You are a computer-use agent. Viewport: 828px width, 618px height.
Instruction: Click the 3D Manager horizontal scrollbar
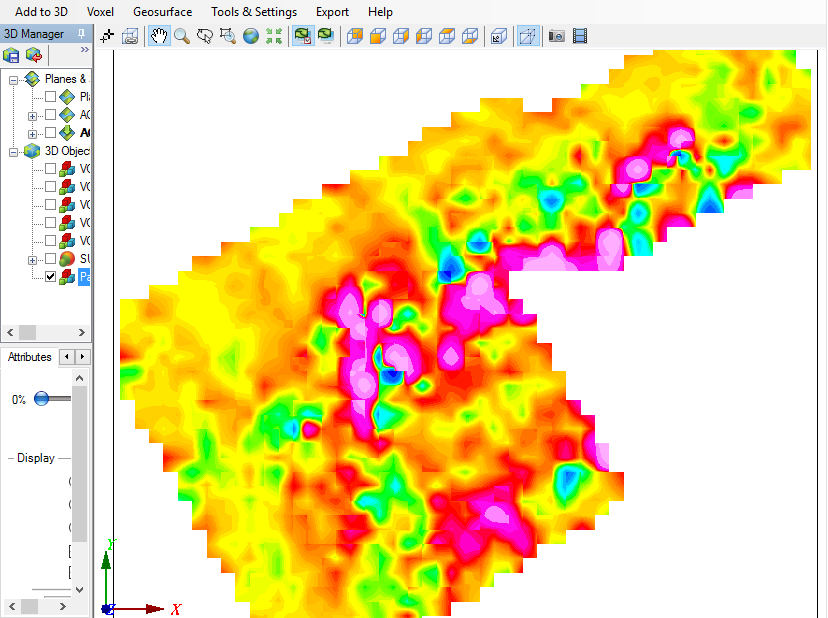[x=40, y=332]
